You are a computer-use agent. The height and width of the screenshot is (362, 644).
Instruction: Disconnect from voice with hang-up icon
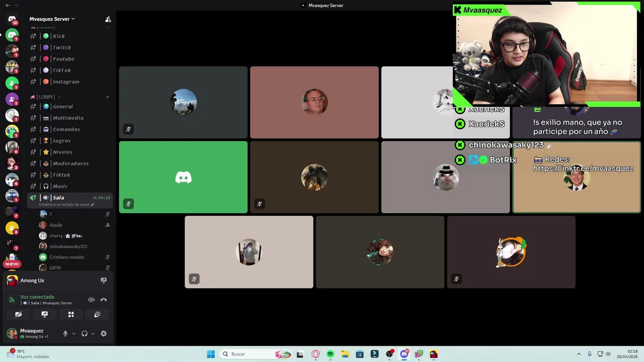(104, 300)
